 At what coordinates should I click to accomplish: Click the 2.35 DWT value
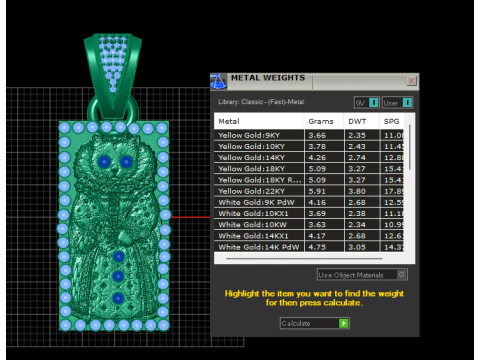(357, 135)
